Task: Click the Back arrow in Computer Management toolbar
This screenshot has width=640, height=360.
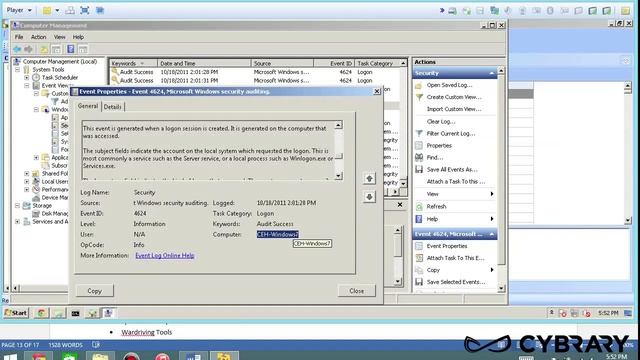Action: tap(17, 49)
